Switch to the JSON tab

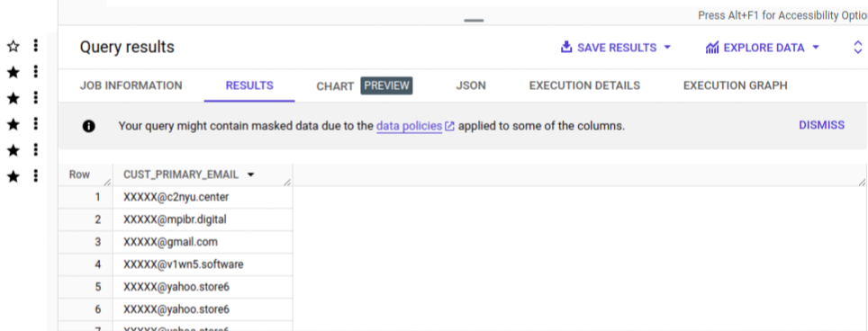(471, 85)
